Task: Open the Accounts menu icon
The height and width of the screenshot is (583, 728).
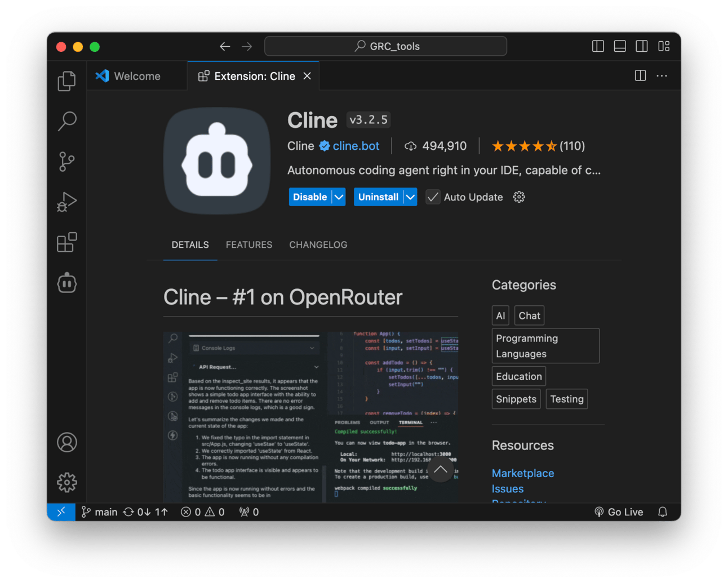Action: pos(67,442)
